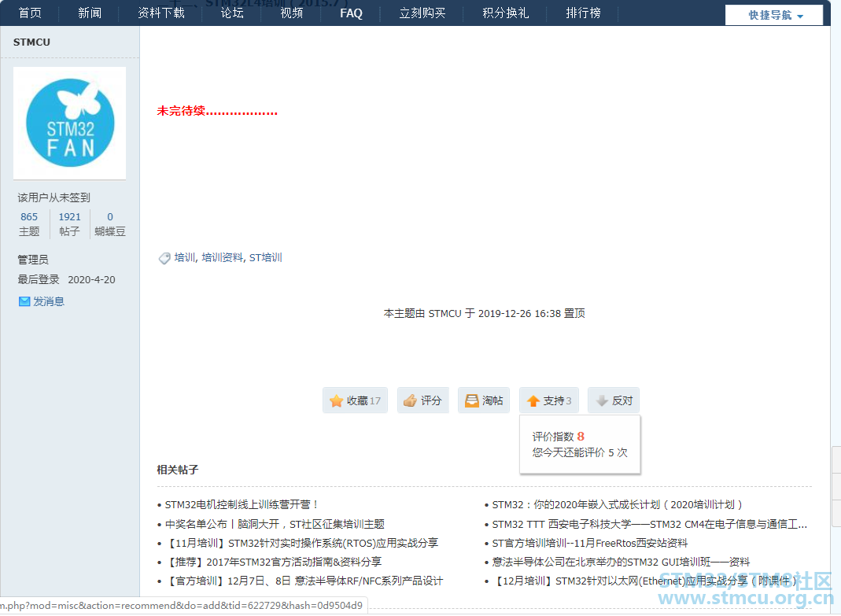Click the 评分 button label
Viewport: 841px width, 616px height.
(x=431, y=400)
